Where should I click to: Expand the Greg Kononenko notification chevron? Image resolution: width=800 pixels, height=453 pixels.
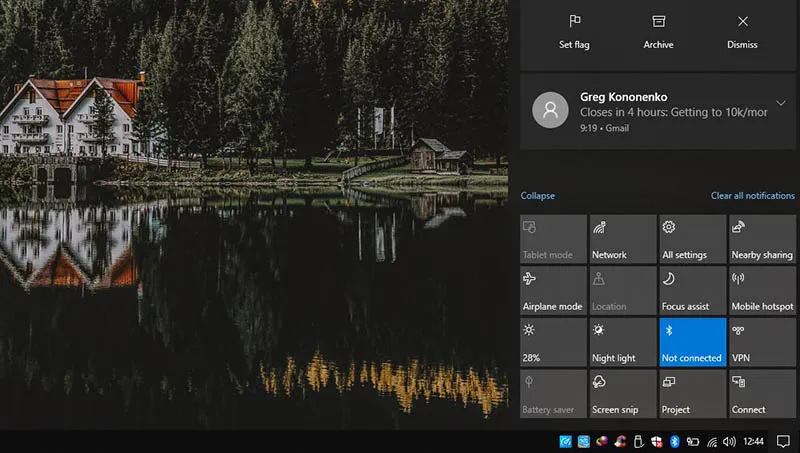(x=781, y=103)
